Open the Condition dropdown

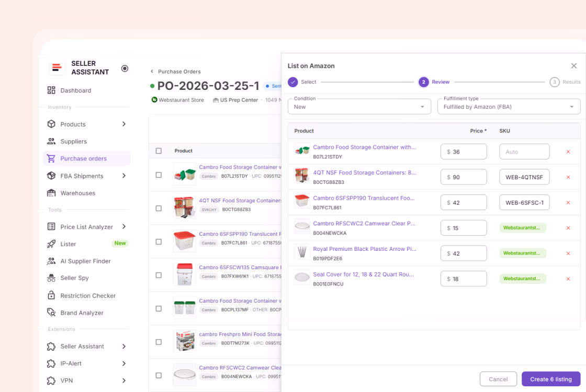pyautogui.click(x=359, y=107)
